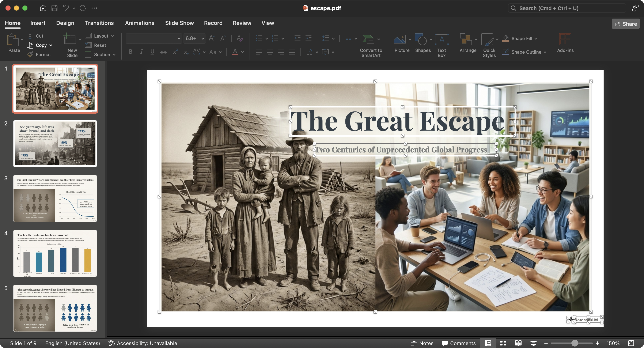644x348 pixels.
Task: Toggle the Notes pane
Action: 422,343
